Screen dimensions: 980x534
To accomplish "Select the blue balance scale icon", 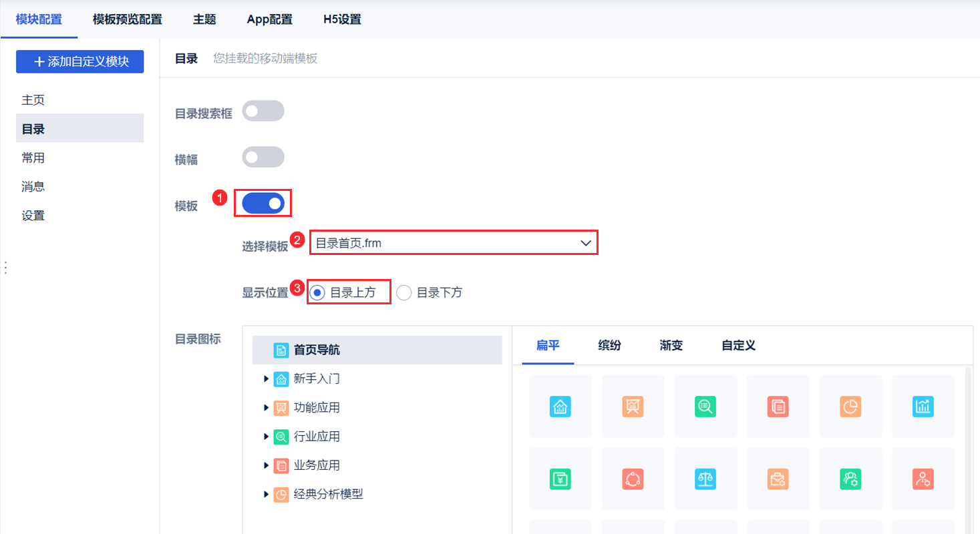I will click(x=705, y=479).
